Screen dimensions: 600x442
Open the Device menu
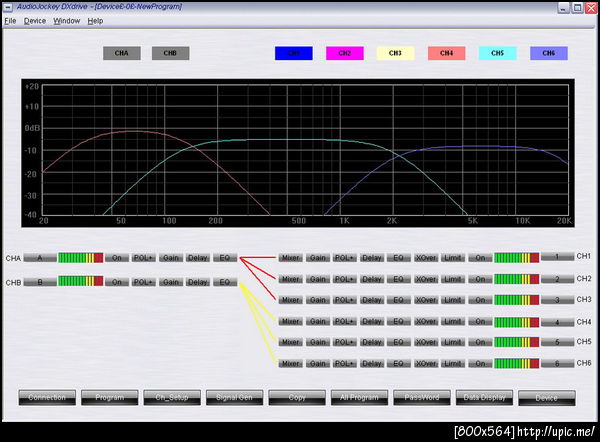pos(35,21)
